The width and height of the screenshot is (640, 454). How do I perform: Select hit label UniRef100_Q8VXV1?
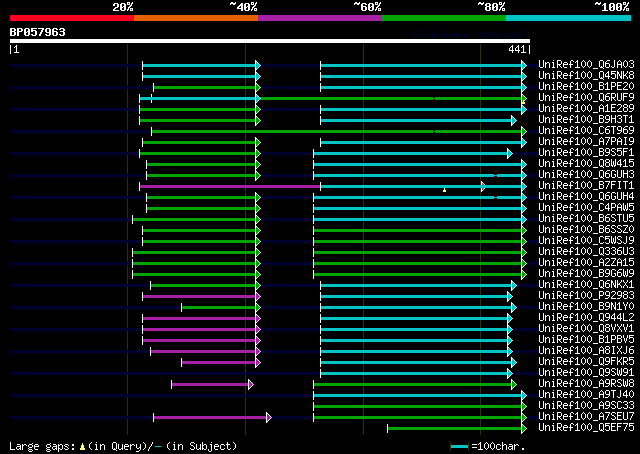[586, 329]
